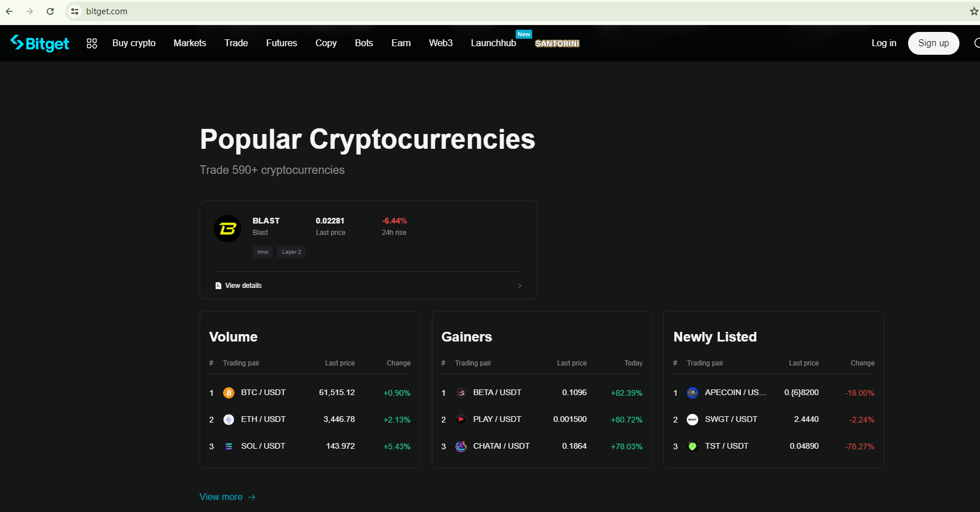Click the TST coin icon

693,446
